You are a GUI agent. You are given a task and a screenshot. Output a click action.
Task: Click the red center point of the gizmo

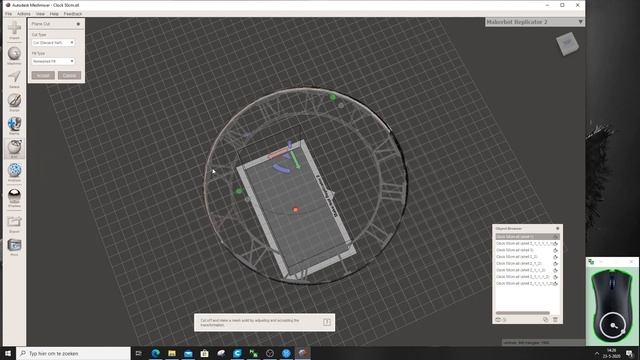pos(296,210)
